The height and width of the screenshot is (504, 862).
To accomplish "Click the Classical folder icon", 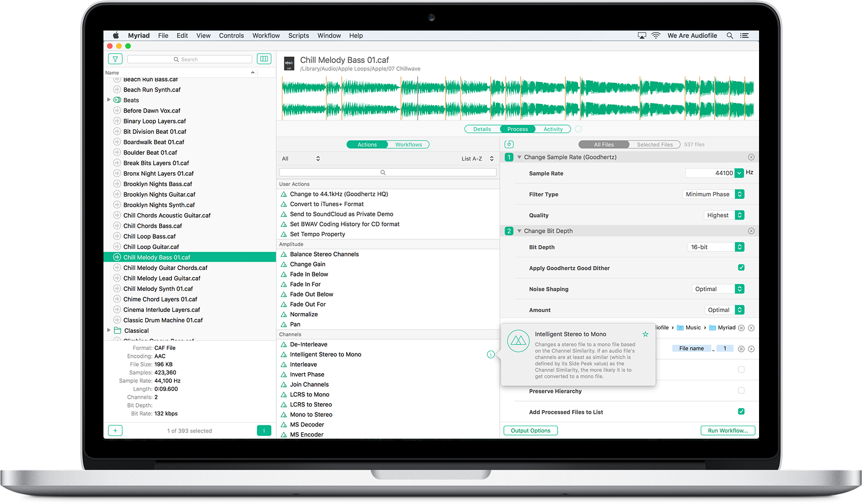I will 118,330.
